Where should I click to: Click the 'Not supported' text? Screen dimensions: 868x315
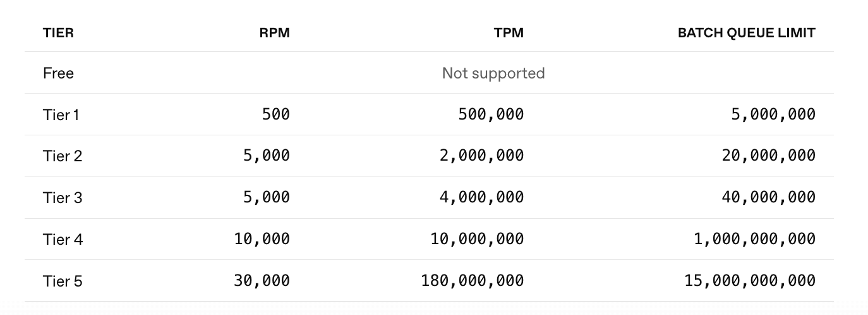pos(493,73)
